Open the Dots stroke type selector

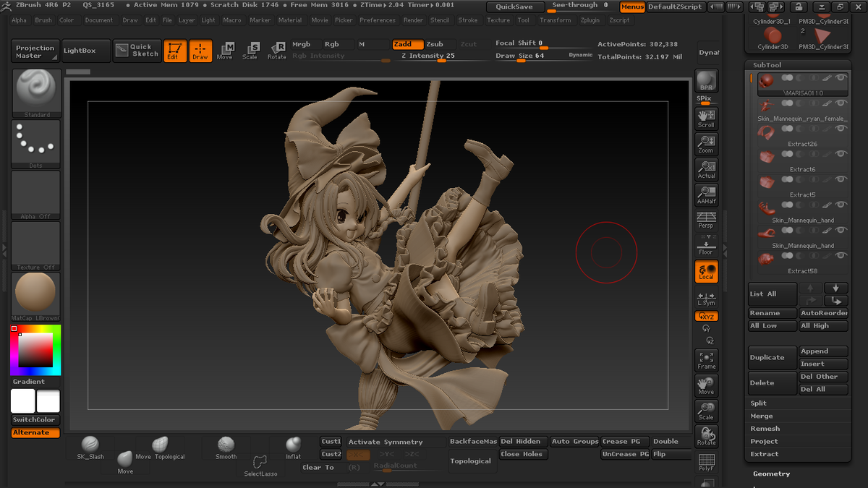(36, 145)
